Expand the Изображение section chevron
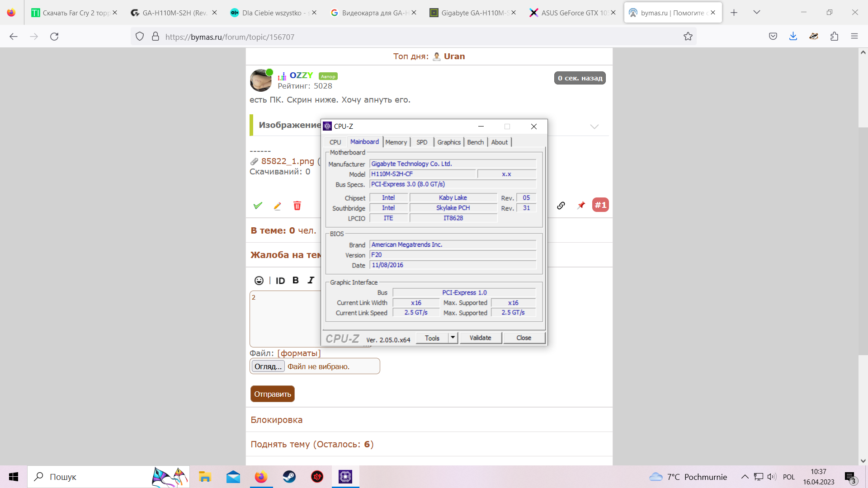This screenshot has height=488, width=868. click(x=594, y=127)
